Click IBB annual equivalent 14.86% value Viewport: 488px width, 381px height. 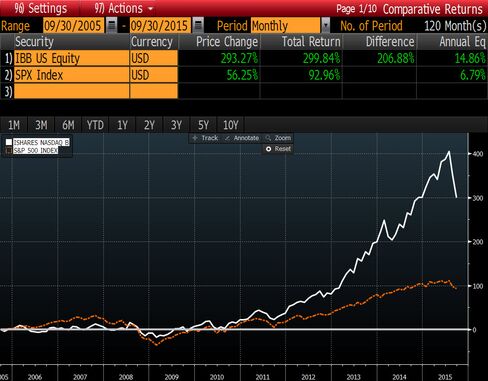point(470,58)
